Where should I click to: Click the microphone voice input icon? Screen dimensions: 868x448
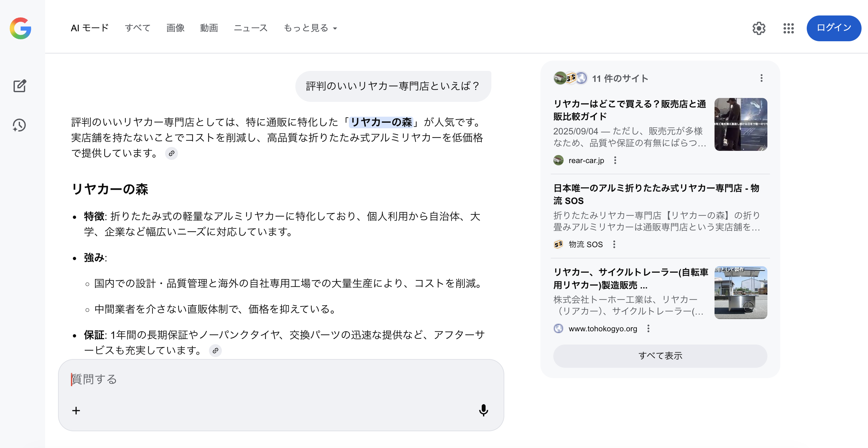tap(483, 410)
